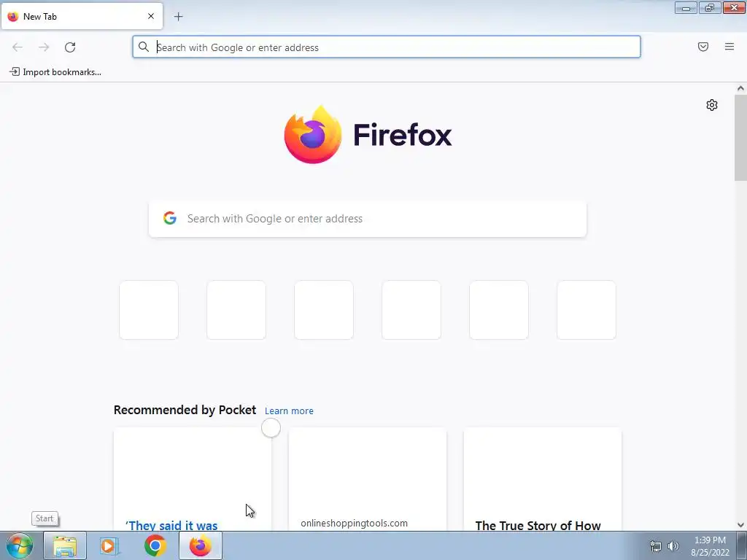Open the sixth empty shortcut tile

point(587,310)
